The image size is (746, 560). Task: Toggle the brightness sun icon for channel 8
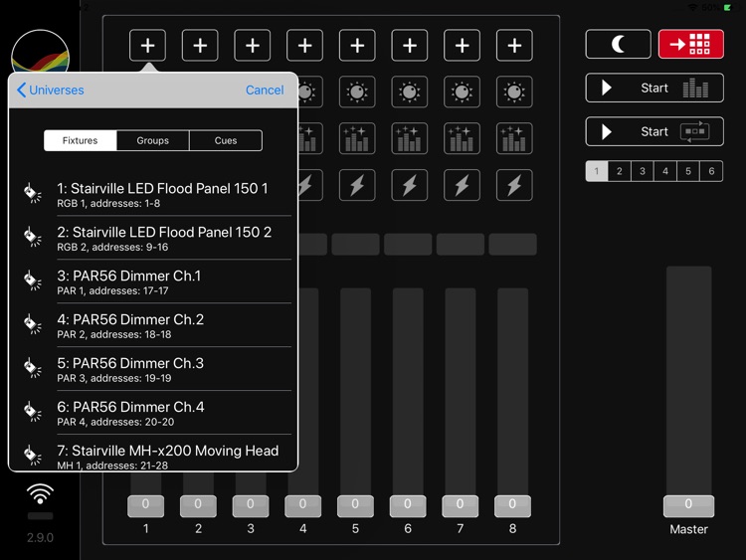pyautogui.click(x=514, y=92)
